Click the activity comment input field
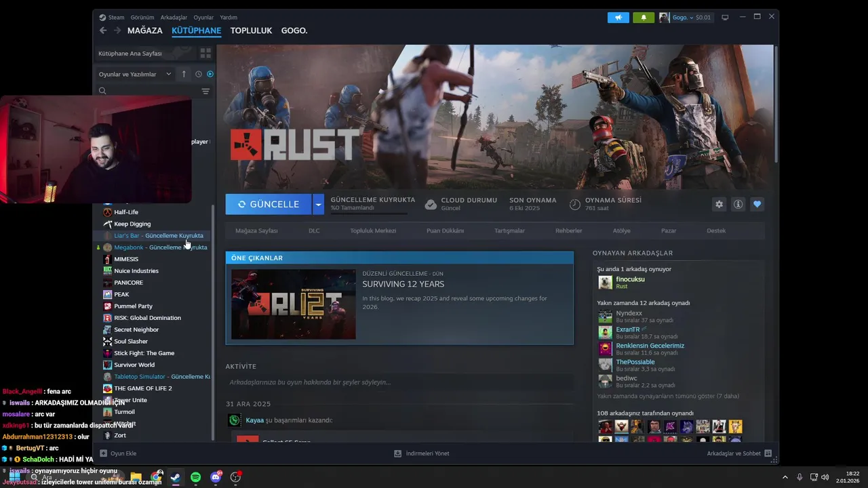The height and width of the screenshot is (488, 868). point(399,382)
